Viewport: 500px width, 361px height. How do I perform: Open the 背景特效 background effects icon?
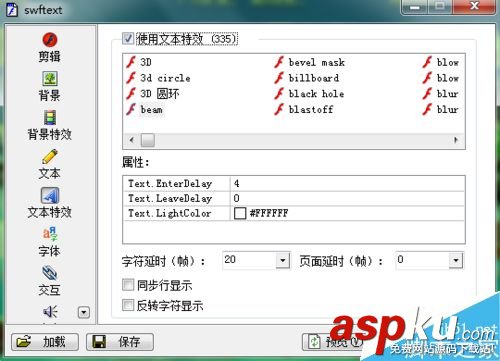click(50, 118)
